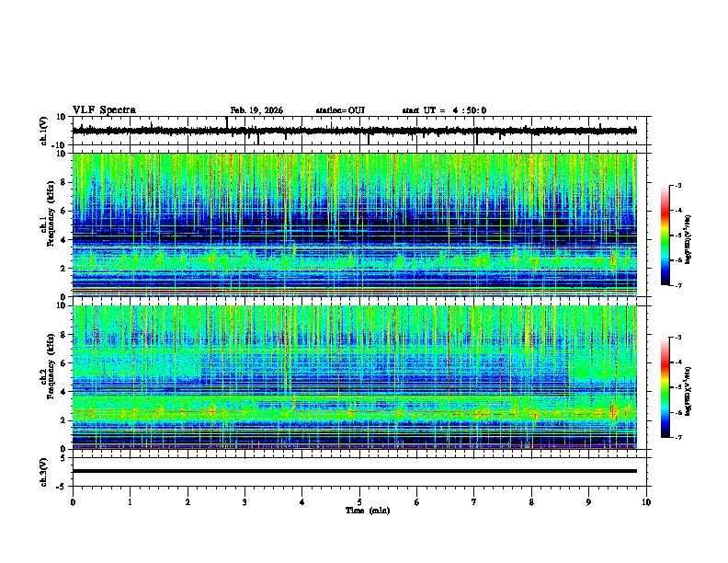Screen dimensions: 728x563
Task: Click the "-3" label on ch.1 color scale
Action: [x=677, y=186]
